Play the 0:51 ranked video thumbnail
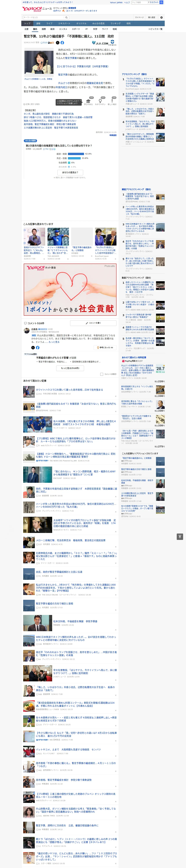The image size is (186, 868). 160,286
